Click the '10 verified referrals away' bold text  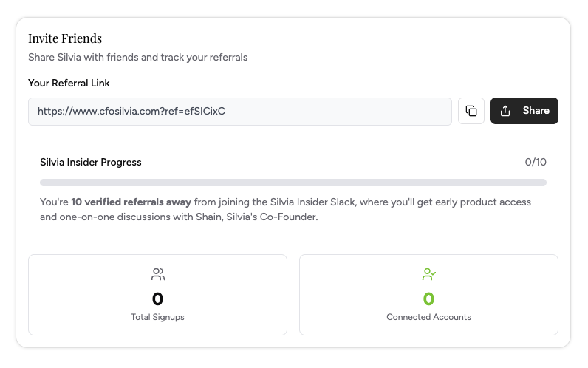coord(131,202)
